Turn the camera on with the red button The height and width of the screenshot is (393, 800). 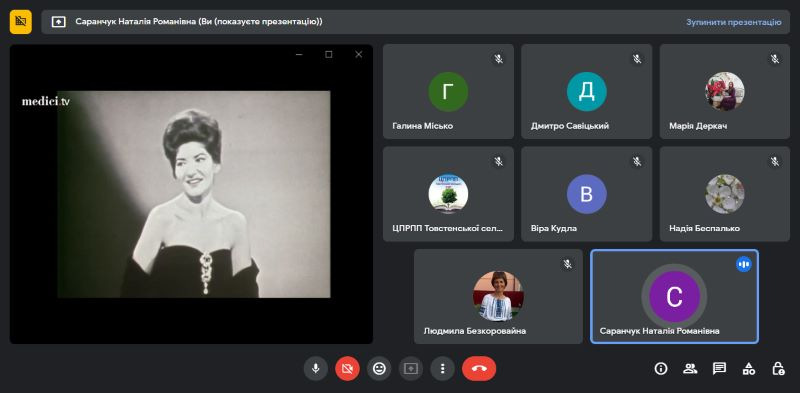(347, 369)
